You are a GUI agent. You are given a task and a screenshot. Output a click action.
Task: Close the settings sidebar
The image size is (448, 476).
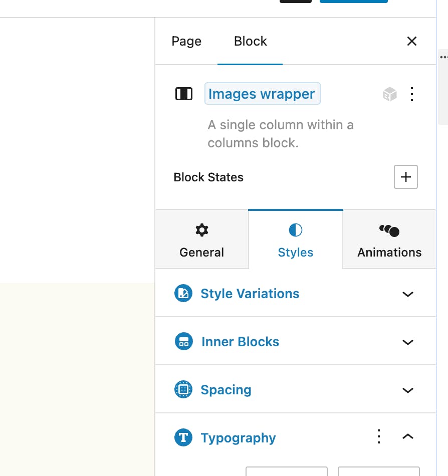(x=412, y=41)
